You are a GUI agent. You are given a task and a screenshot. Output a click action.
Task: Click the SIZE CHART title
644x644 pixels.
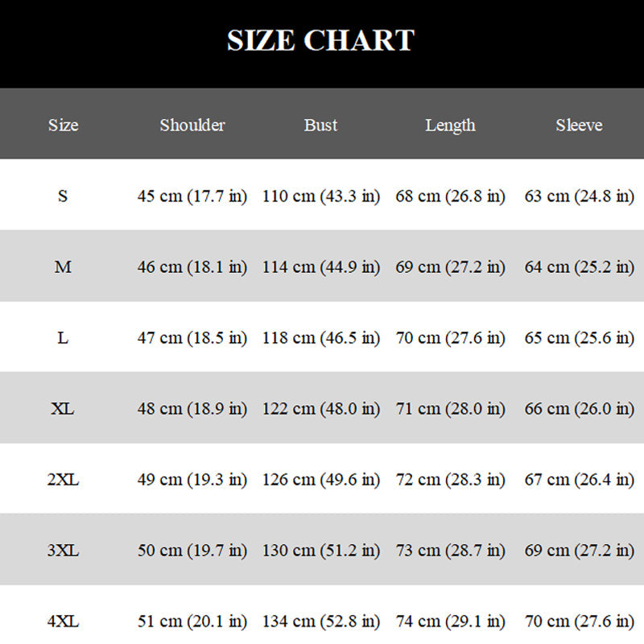tap(320, 41)
